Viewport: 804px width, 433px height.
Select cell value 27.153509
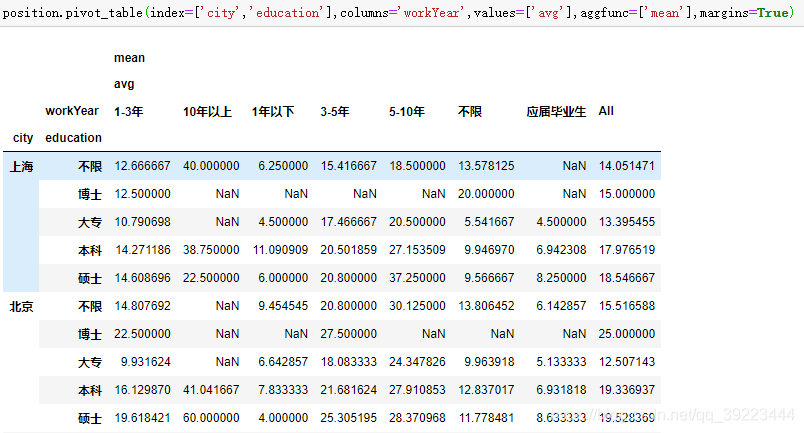pyautogui.click(x=417, y=250)
